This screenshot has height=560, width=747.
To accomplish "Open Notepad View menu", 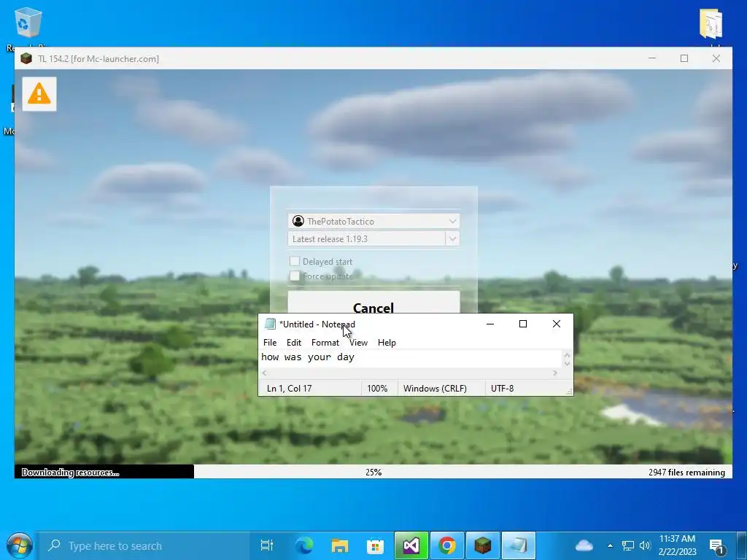I will pos(358,343).
